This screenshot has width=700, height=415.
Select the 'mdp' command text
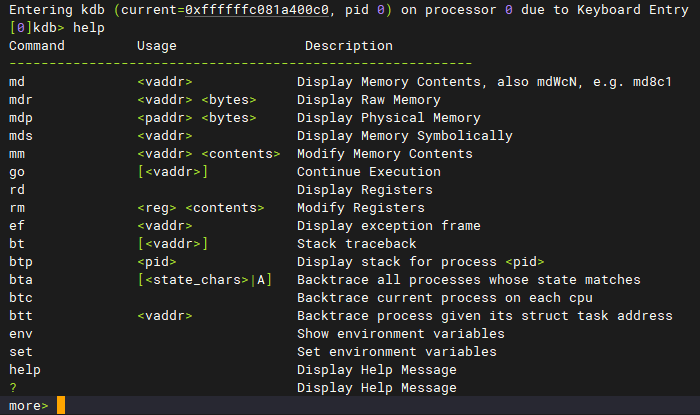pos(20,117)
